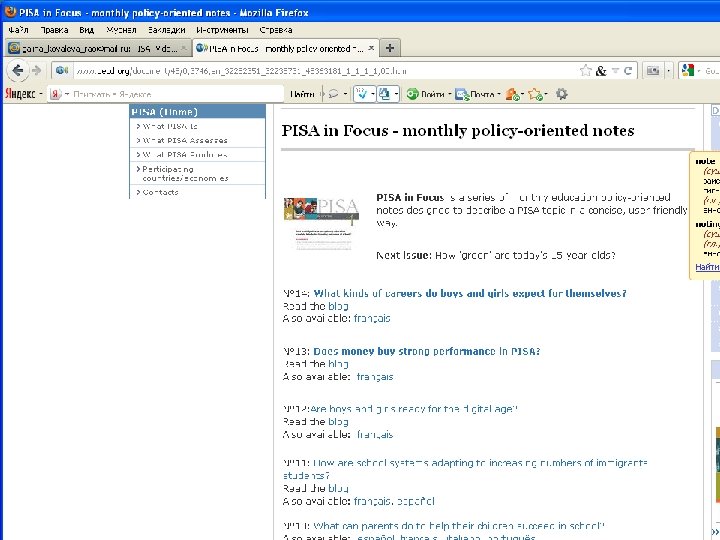Screen dimensions: 720x540
Task: Open the Войти dropdown arrow
Action: (450, 94)
